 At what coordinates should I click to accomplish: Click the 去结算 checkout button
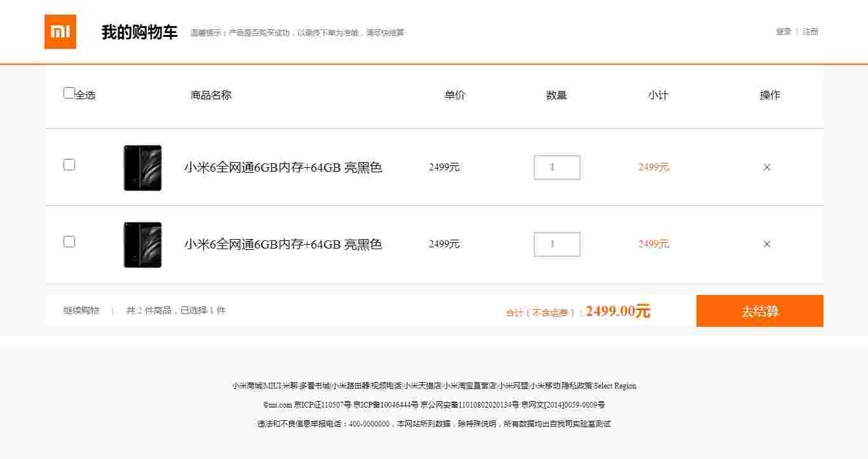(x=760, y=311)
